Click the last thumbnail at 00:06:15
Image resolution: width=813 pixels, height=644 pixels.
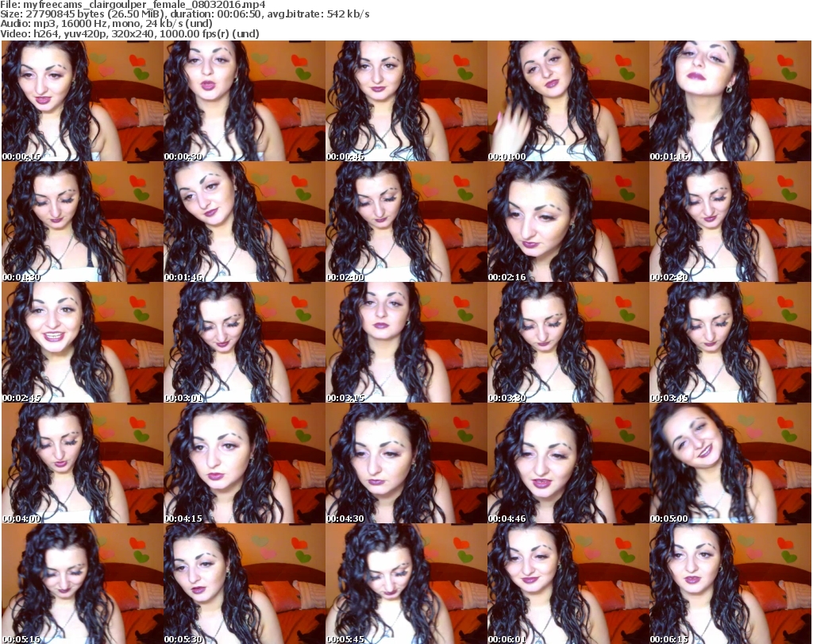pos(730,584)
